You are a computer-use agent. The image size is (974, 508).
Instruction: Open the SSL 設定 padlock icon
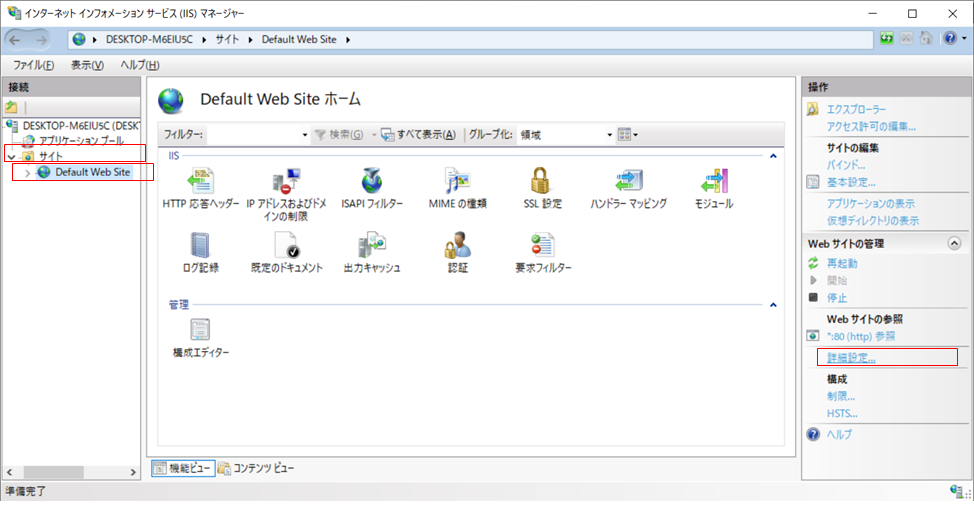[542, 181]
